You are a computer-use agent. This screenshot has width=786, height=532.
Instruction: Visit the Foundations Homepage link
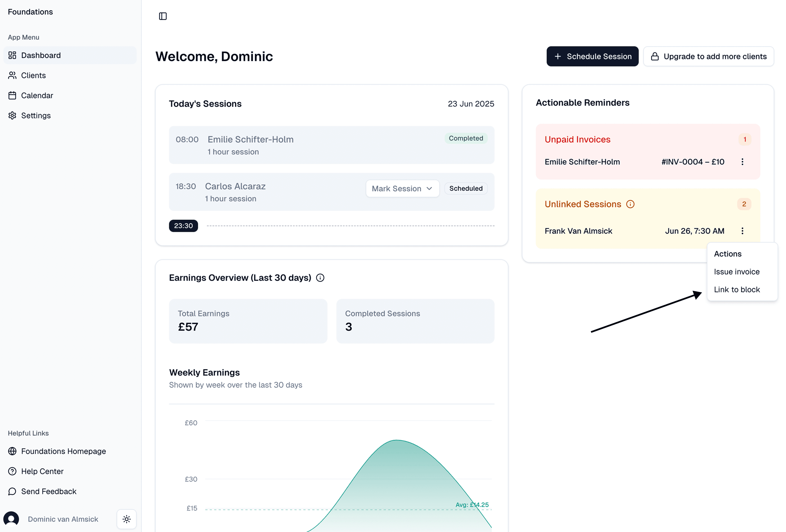click(x=63, y=451)
